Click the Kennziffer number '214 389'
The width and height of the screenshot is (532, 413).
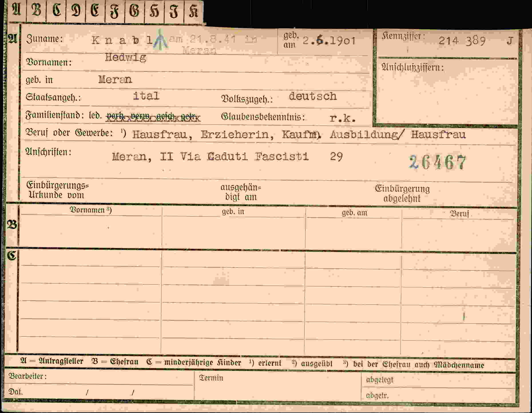point(462,41)
